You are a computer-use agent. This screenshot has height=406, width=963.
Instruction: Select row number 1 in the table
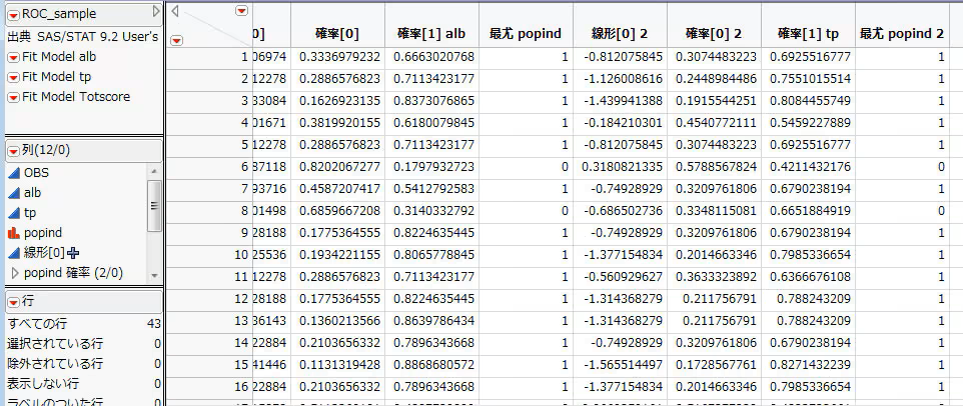(x=209, y=57)
